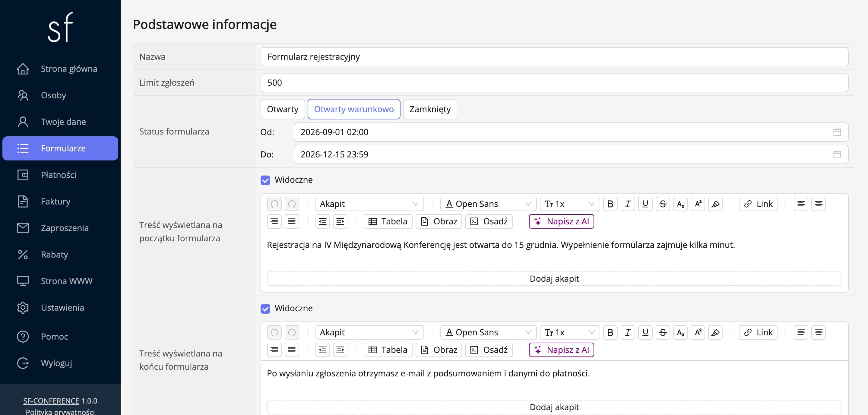This screenshot has height=415, width=868.
Task: Open Pomoc in sidebar
Action: (x=60, y=337)
